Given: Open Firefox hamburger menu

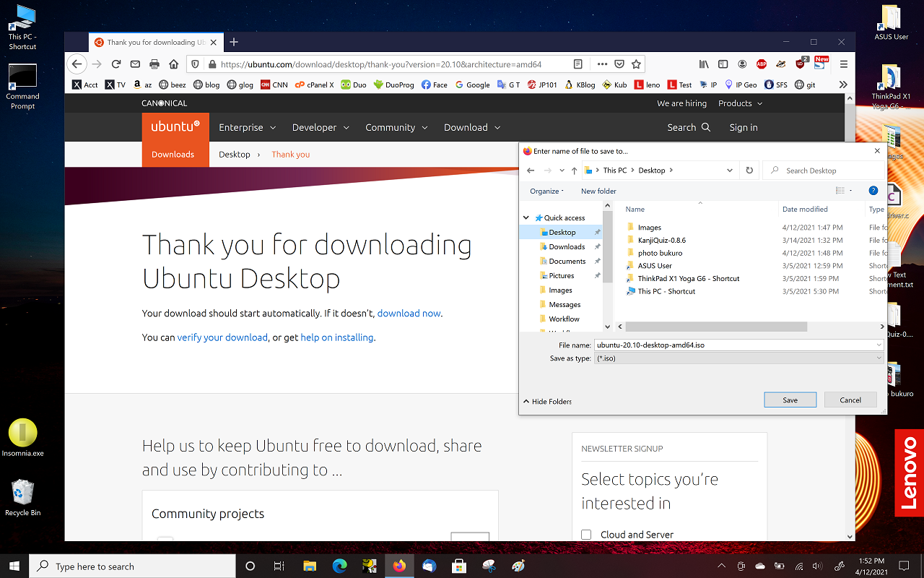Looking at the screenshot, I should tap(844, 64).
